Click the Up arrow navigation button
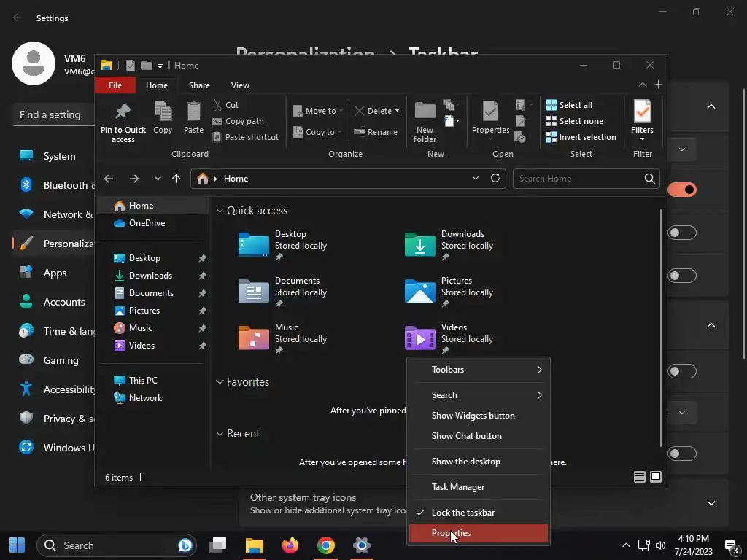The height and width of the screenshot is (560, 747). point(177,179)
